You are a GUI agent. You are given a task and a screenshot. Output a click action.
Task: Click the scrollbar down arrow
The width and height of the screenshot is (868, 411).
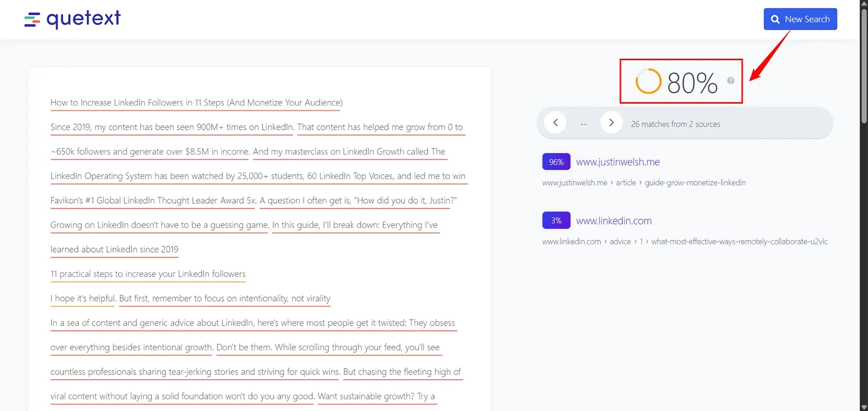click(864, 407)
